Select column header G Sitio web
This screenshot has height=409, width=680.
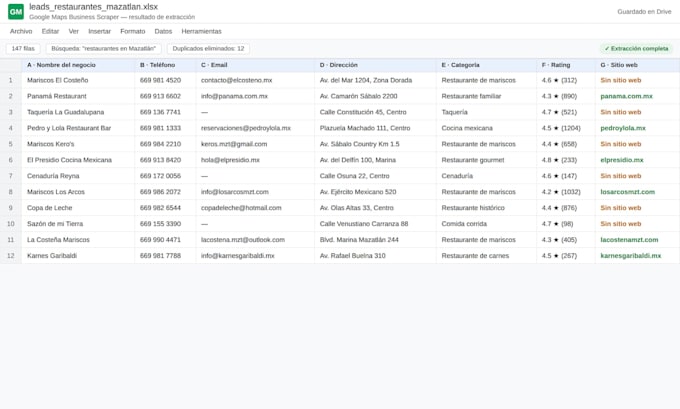[x=638, y=65]
